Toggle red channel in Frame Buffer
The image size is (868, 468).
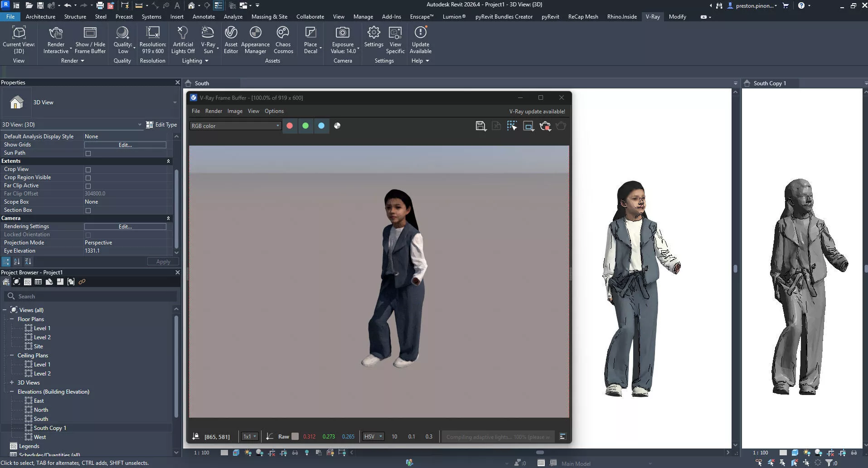[x=290, y=126]
